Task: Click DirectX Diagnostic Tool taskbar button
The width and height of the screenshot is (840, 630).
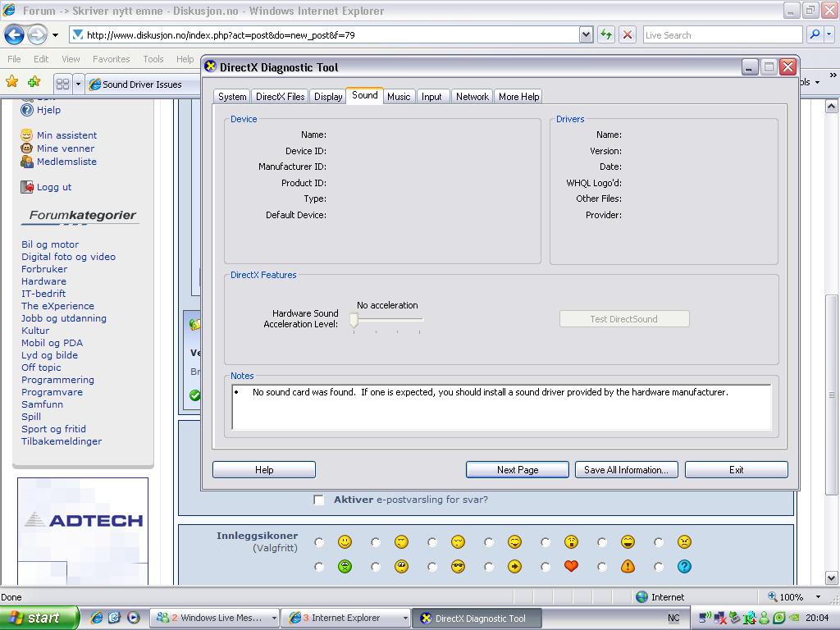Action: (x=477, y=619)
